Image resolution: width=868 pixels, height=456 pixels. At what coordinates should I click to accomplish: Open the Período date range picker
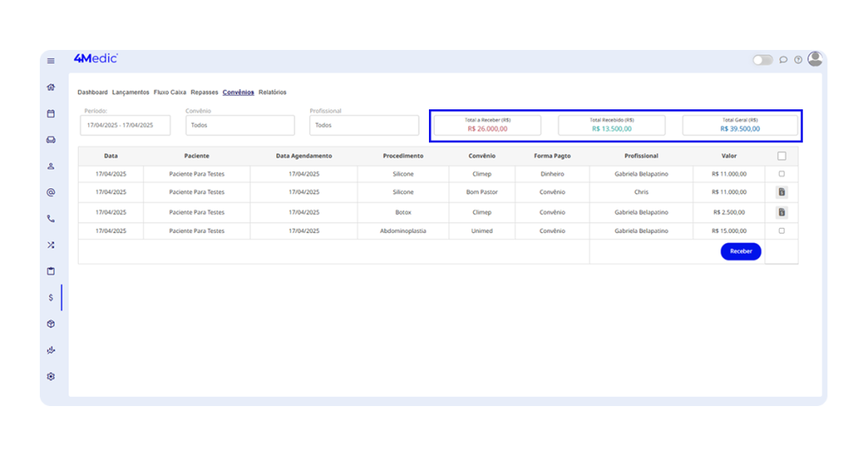pyautogui.click(x=125, y=125)
